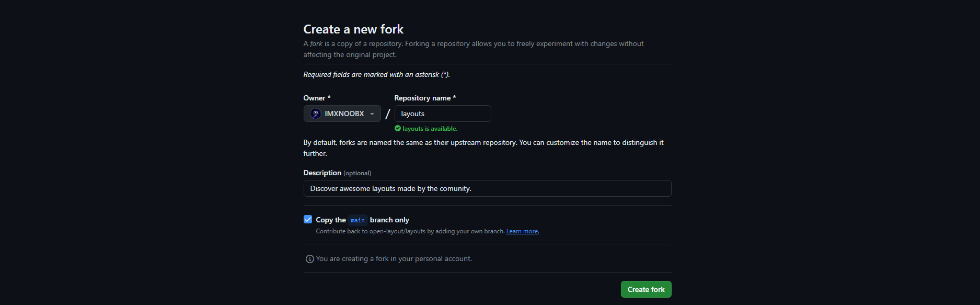Click the avatar icon beside IMXNOOBX
The image size is (980, 305).
coord(315,114)
